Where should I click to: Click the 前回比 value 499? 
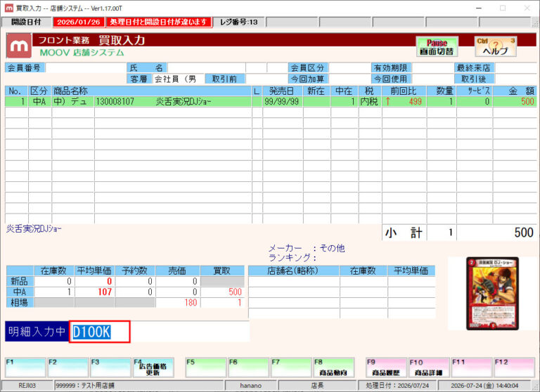click(x=415, y=102)
